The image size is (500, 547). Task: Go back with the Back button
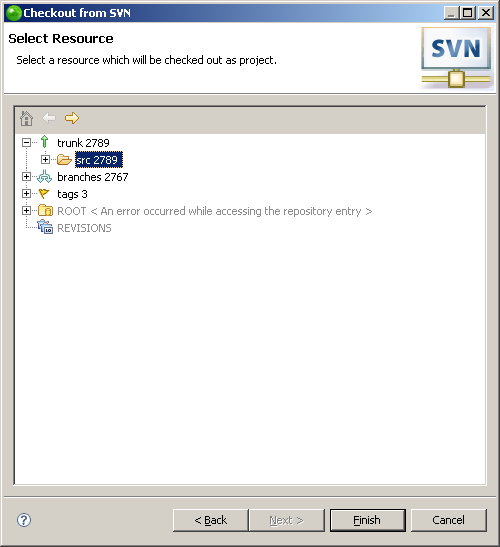pyautogui.click(x=210, y=520)
